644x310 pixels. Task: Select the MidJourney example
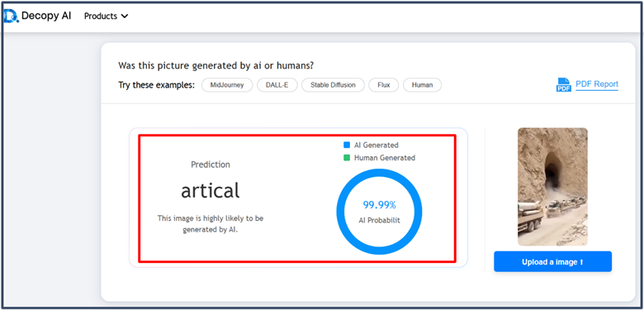(227, 85)
